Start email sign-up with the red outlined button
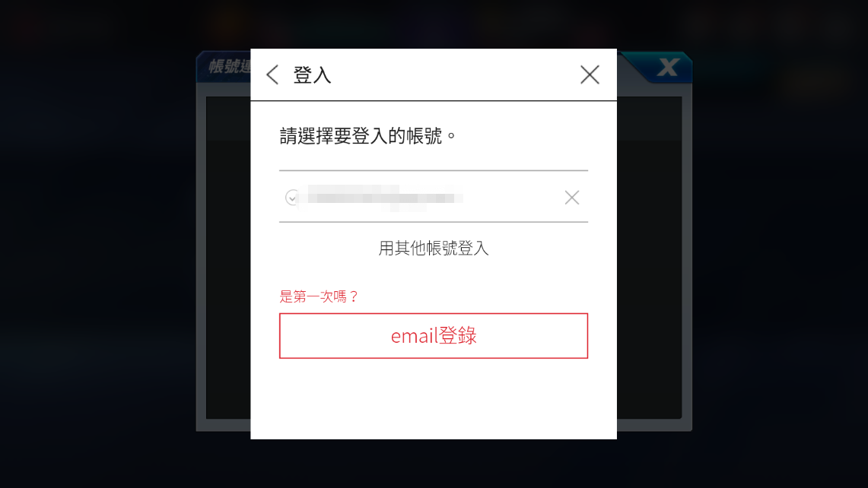Image resolution: width=868 pixels, height=488 pixels. pos(434,336)
